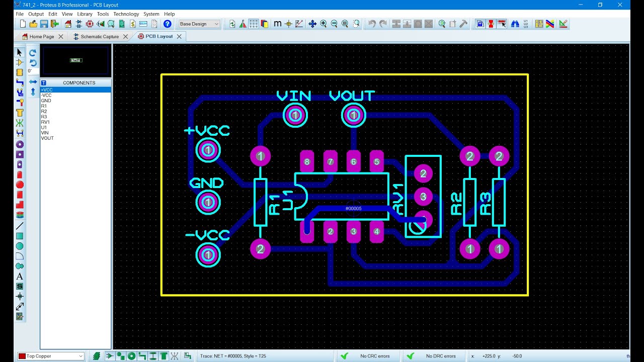
Task: Select the 2D Graphics Circle tool
Action: [x=20, y=246]
